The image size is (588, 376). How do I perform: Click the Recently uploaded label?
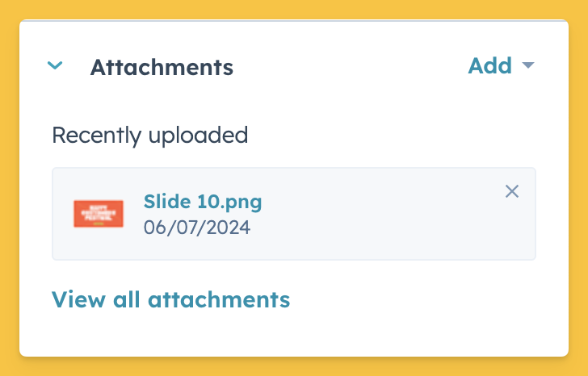pyautogui.click(x=149, y=135)
